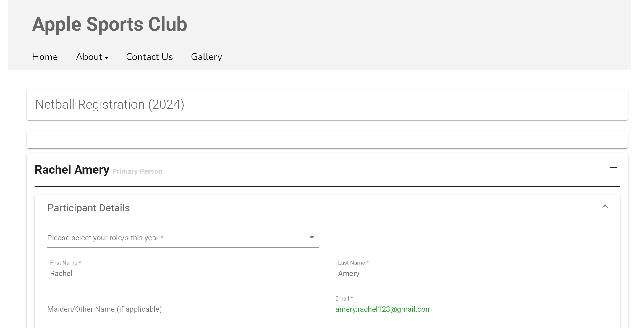Collapse Participant Details with chevron up
The image size is (644, 328).
[x=605, y=207]
